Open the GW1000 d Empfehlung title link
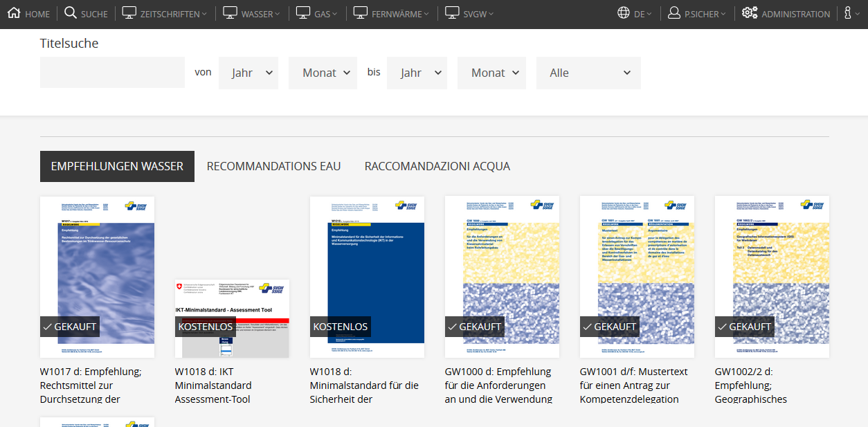This screenshot has height=427, width=868. pyautogui.click(x=498, y=385)
